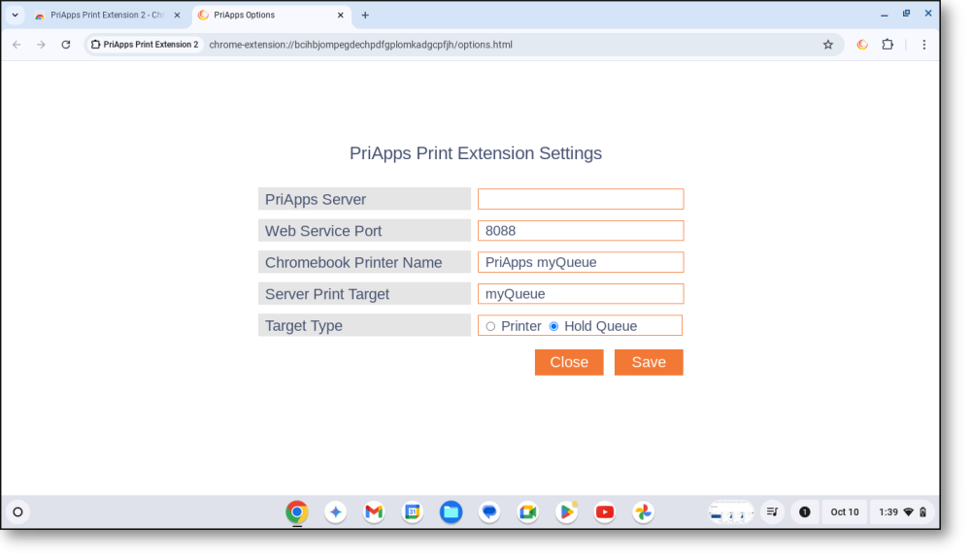Open system status tray at 1:39
The width and height of the screenshot is (971, 560).
tap(902, 512)
